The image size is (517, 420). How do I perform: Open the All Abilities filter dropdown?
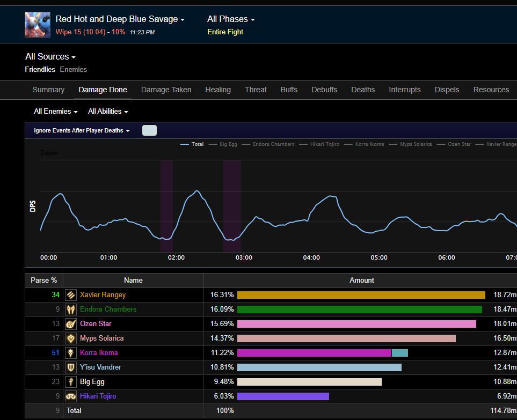pyautogui.click(x=108, y=112)
